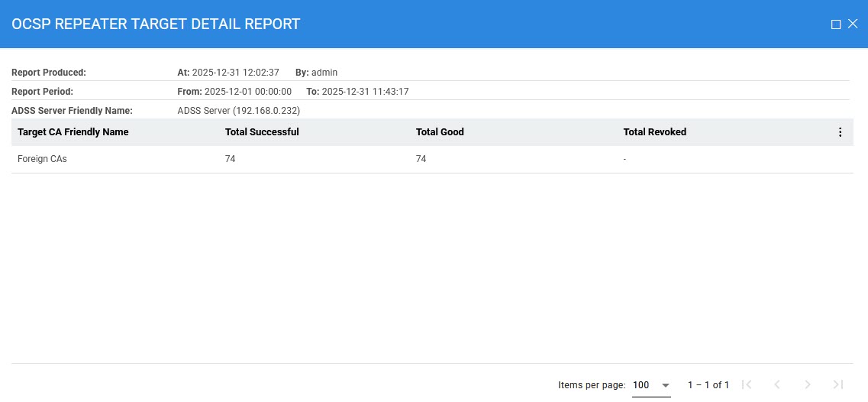Go to the next page of results
The image size is (868, 402).
tap(808, 384)
